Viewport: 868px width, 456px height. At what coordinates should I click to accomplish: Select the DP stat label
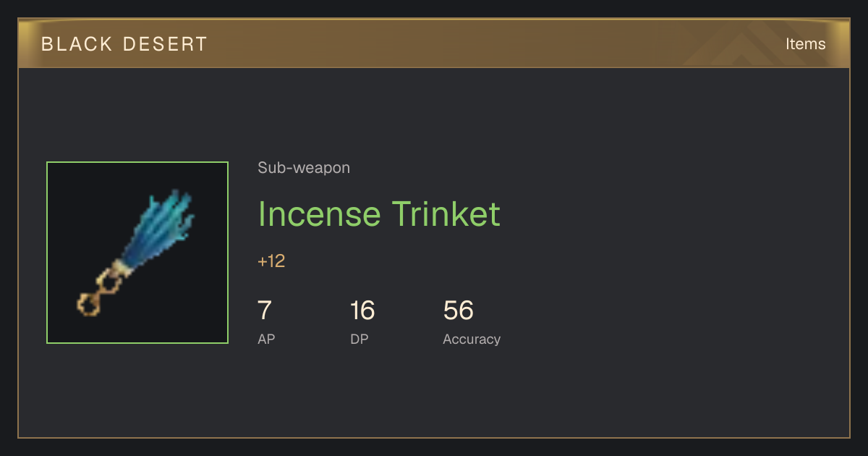tap(359, 339)
